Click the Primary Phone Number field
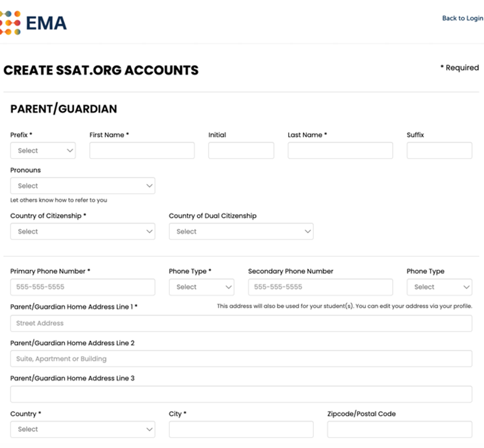Viewport: 484px width, 448px height. (83, 287)
